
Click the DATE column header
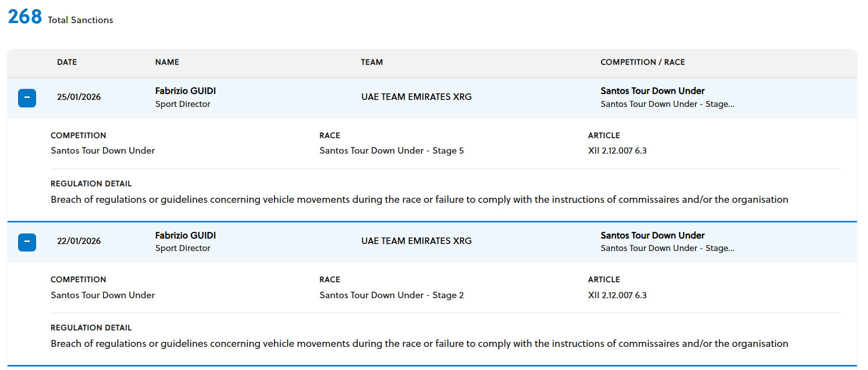(x=67, y=62)
